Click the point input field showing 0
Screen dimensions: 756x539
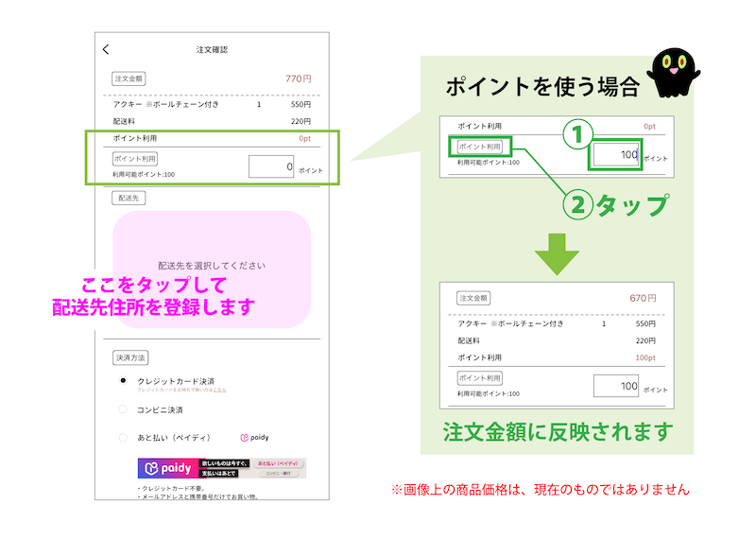tap(271, 166)
